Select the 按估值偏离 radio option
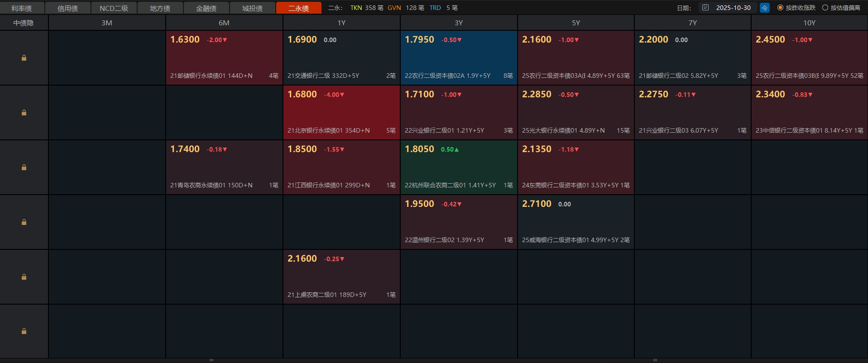 tap(825, 8)
